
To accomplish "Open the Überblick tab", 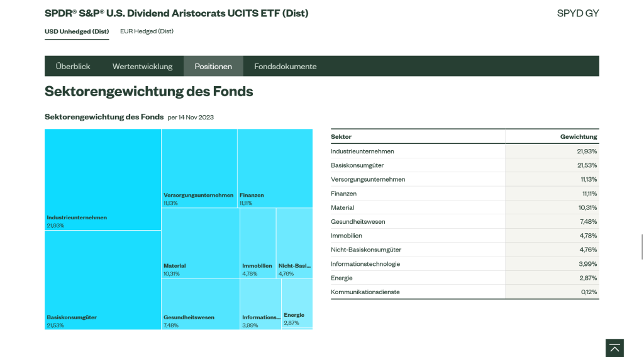I will pos(73,66).
